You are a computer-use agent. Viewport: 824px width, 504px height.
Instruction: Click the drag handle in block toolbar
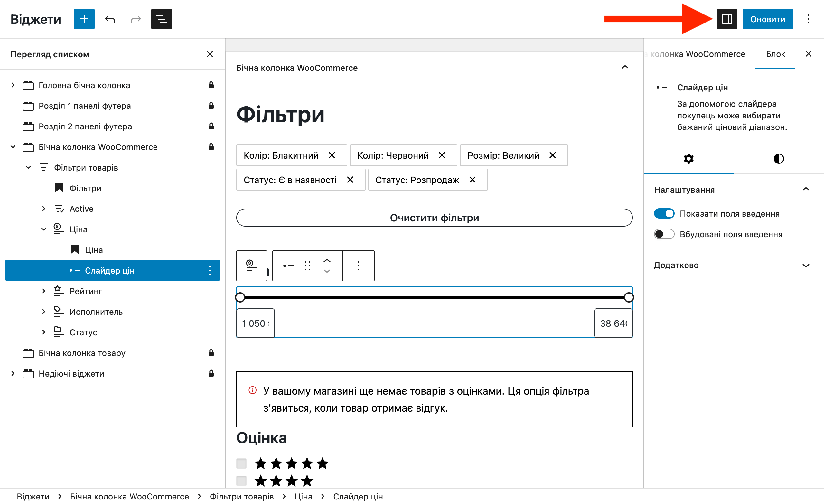[x=308, y=266]
